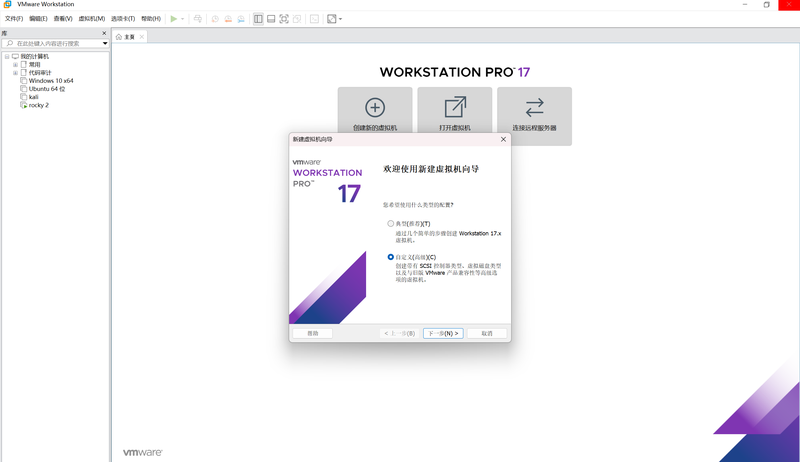Click 取消 to cancel the wizard
800x462 pixels.
coord(487,333)
